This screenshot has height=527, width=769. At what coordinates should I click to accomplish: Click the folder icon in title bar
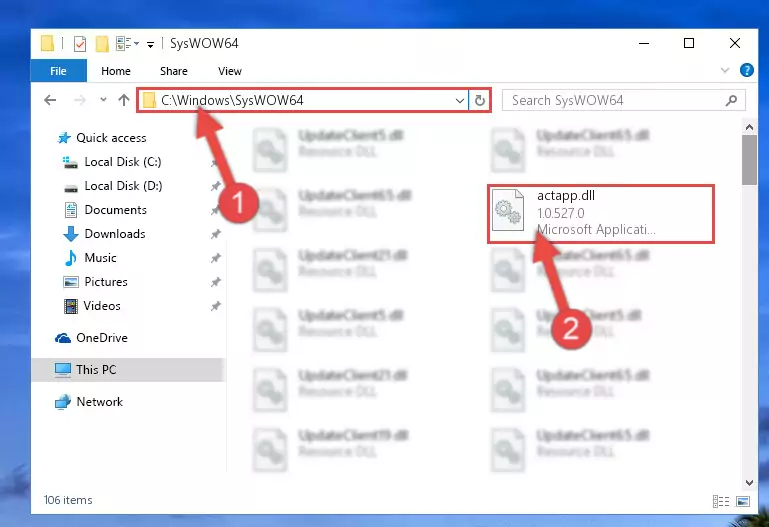48,44
